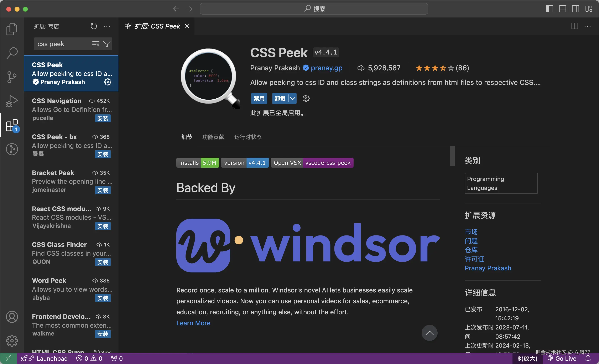Install the React CSS modules extension
Viewport: 599px width, 364px height.
103,226
